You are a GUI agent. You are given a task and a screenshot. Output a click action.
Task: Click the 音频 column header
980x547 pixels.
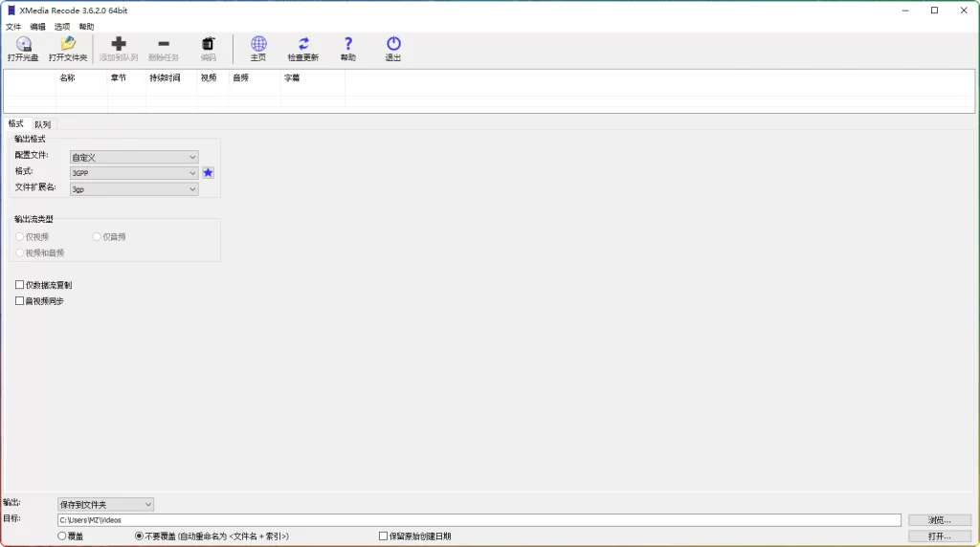tap(255, 78)
